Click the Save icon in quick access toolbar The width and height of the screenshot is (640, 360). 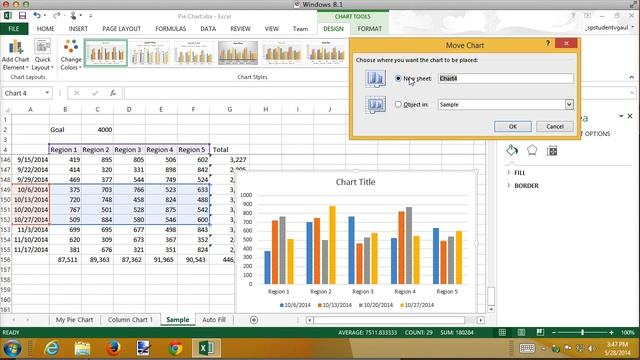tap(22, 16)
